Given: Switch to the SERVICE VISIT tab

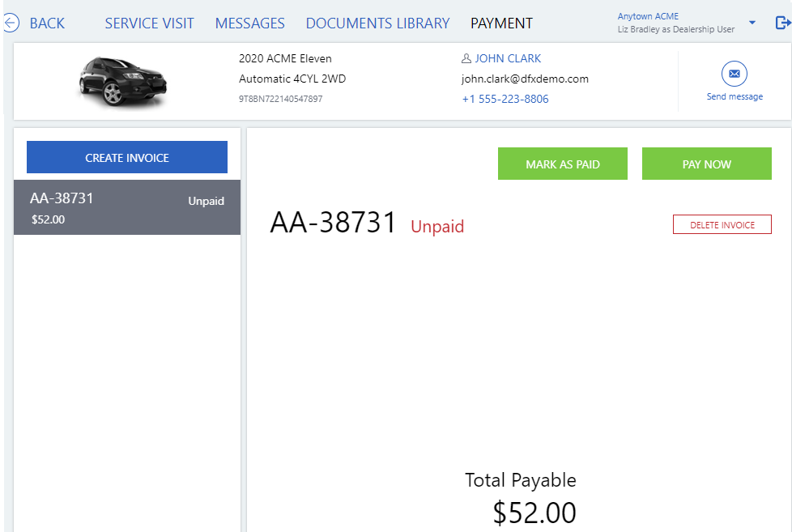Looking at the screenshot, I should coord(149,23).
